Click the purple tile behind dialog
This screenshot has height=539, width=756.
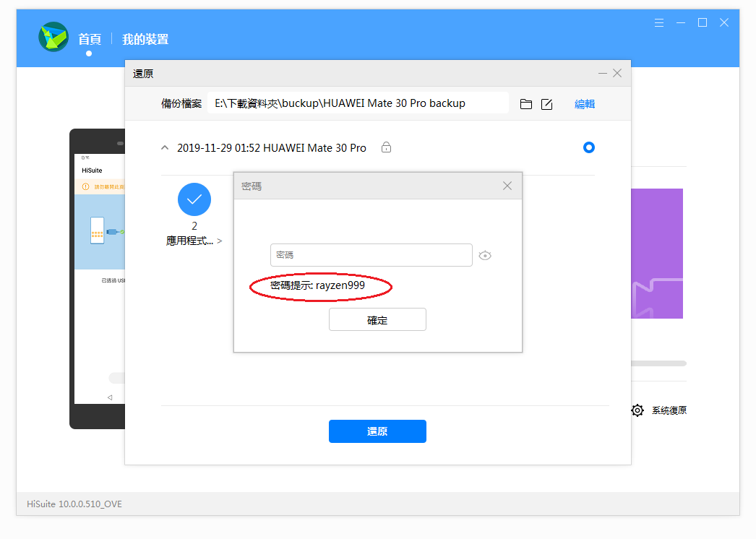pos(657,254)
